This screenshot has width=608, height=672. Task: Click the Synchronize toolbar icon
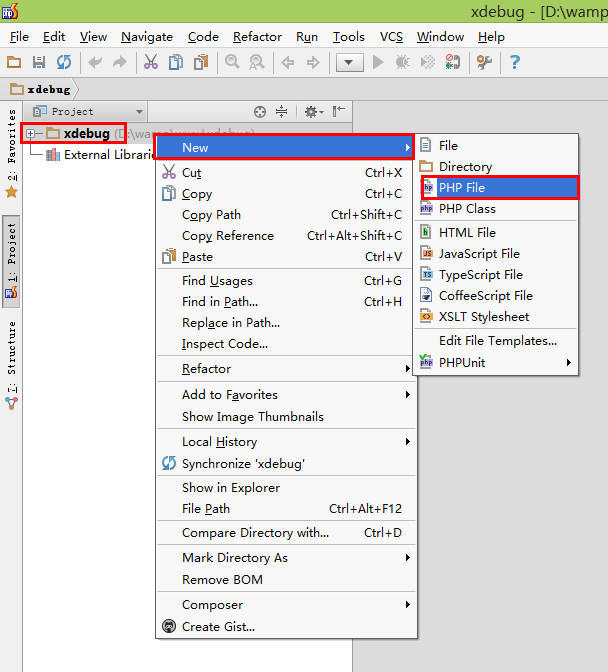pyautogui.click(x=64, y=63)
